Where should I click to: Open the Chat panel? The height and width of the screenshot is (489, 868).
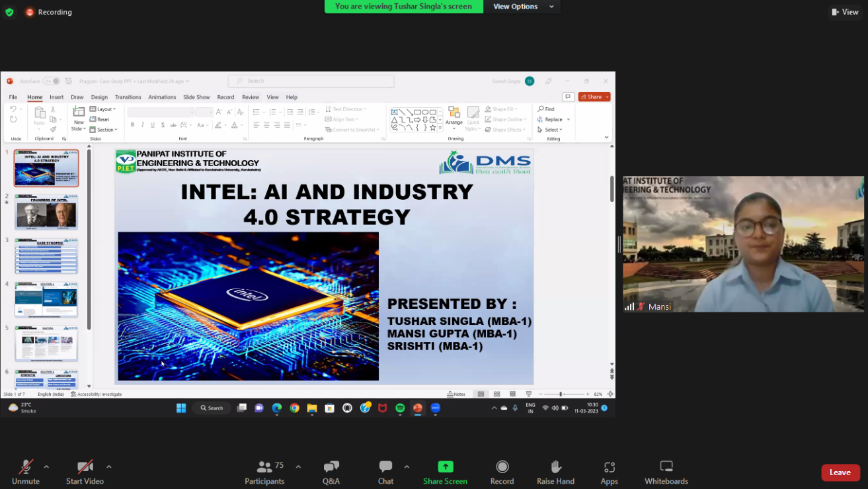click(x=385, y=472)
